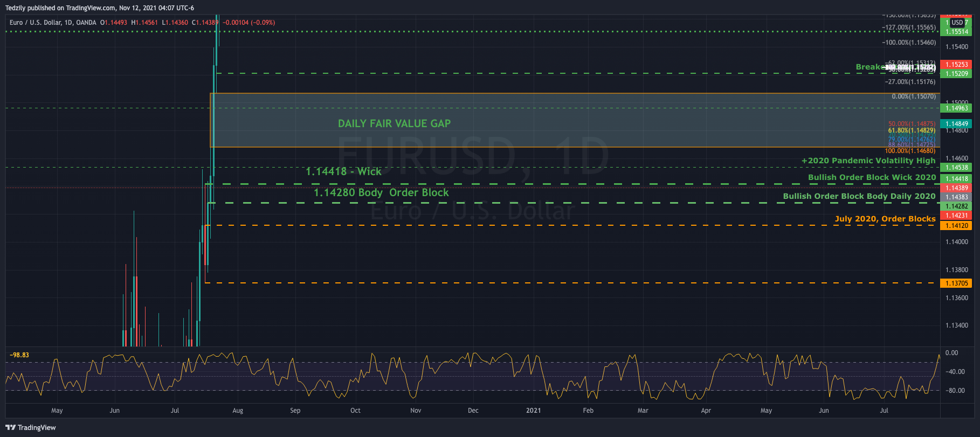Click the 1.13800 price axis tick
980x437 pixels.
pos(957,270)
